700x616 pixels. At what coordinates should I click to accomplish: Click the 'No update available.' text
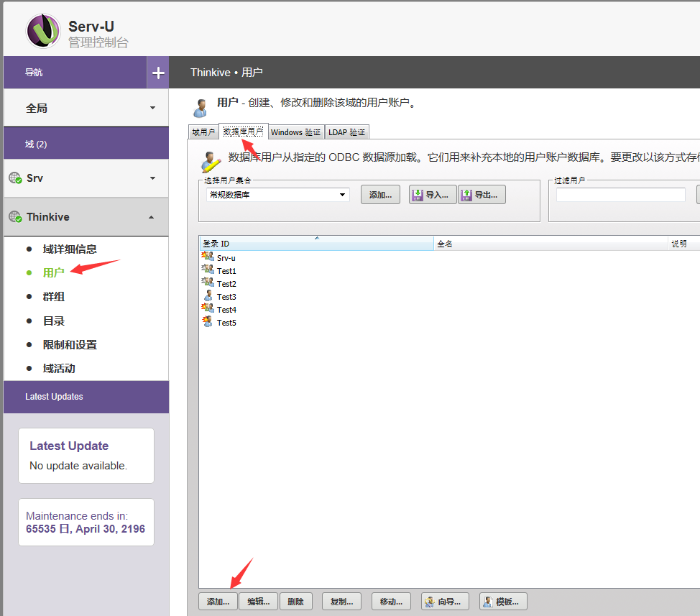click(78, 466)
